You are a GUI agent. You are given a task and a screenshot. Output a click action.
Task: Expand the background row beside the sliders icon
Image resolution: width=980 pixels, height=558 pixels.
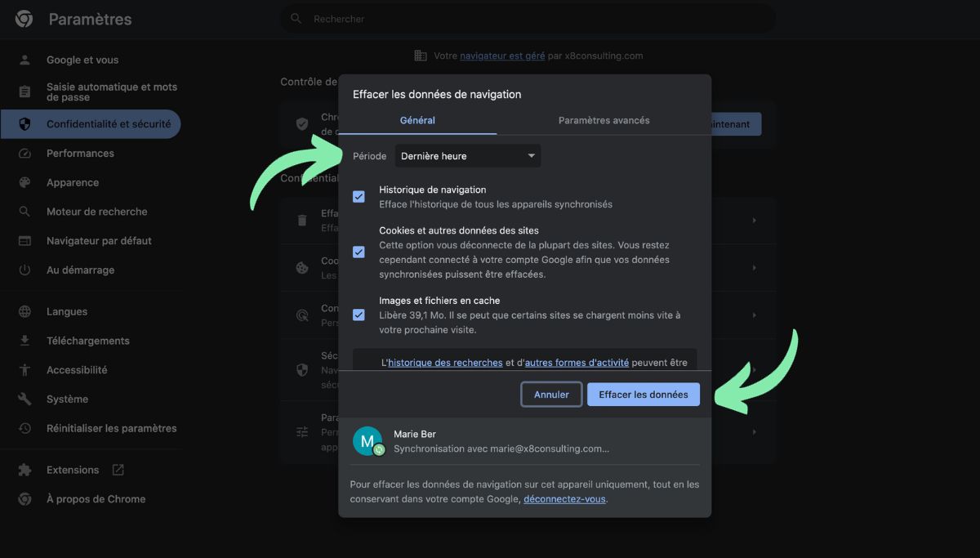(x=754, y=431)
